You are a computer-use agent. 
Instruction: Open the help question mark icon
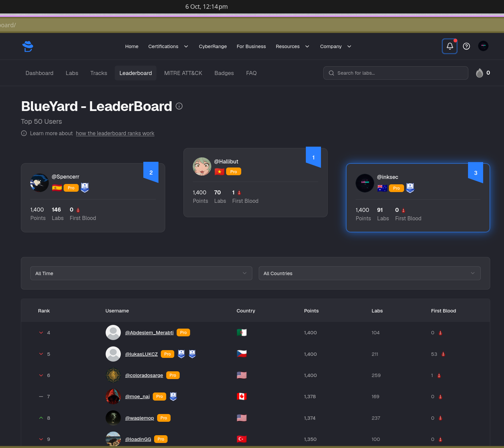tap(466, 46)
